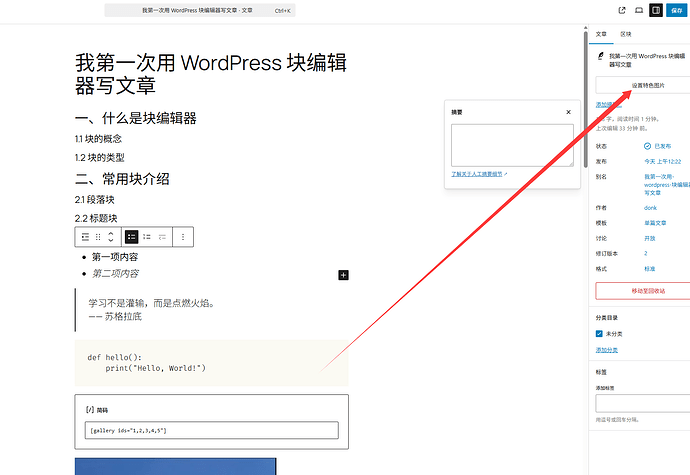The height and width of the screenshot is (475, 690).
Task: Click the blue image block at bottom
Action: 176,466
